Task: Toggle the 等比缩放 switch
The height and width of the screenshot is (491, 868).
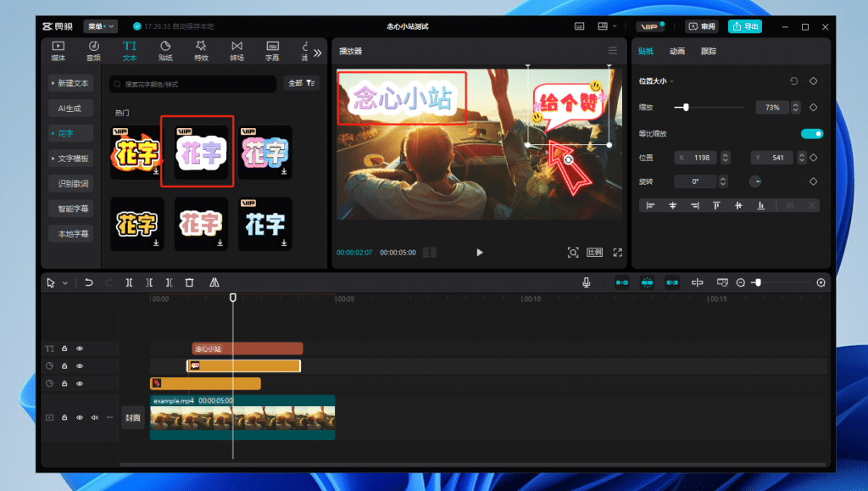Action: coord(811,133)
